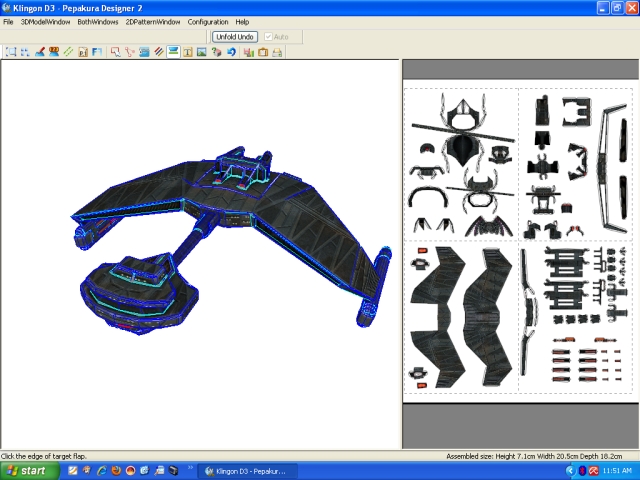Image resolution: width=640 pixels, height=480 pixels.
Task: Click the Assembled size status text
Action: 534,456
